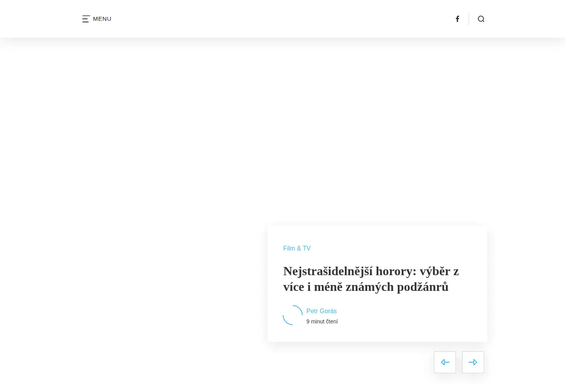The height and width of the screenshot is (392, 565).
Task: Open the Facebook page icon
Action: point(457,19)
